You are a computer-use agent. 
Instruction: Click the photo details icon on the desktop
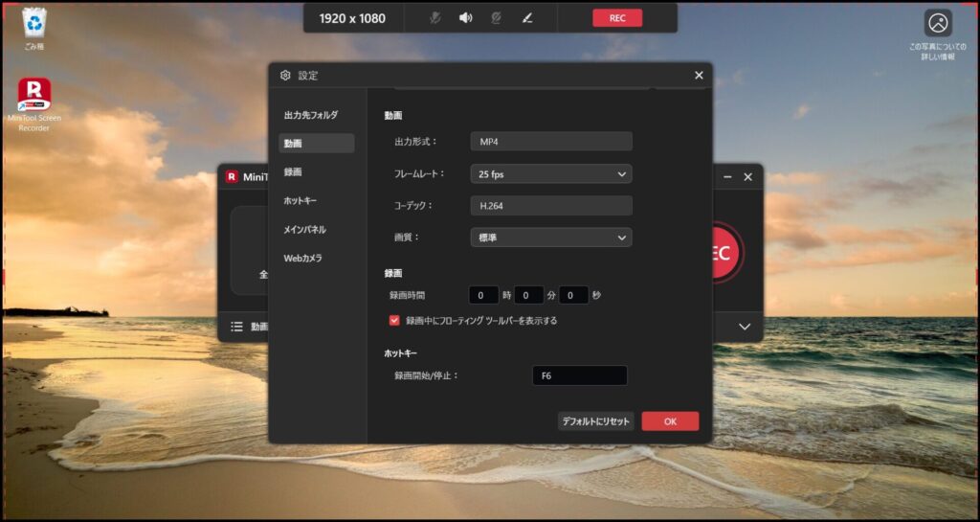(937, 24)
